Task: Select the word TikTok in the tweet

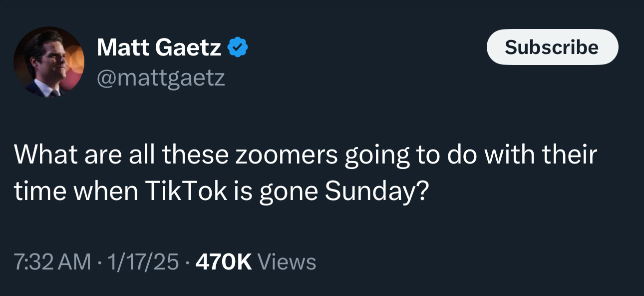Action: coord(186,191)
